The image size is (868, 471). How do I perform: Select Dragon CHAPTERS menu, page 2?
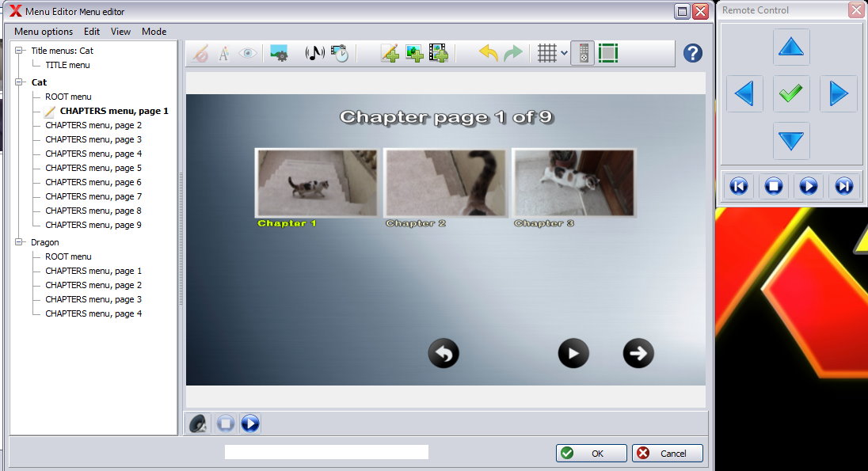93,285
